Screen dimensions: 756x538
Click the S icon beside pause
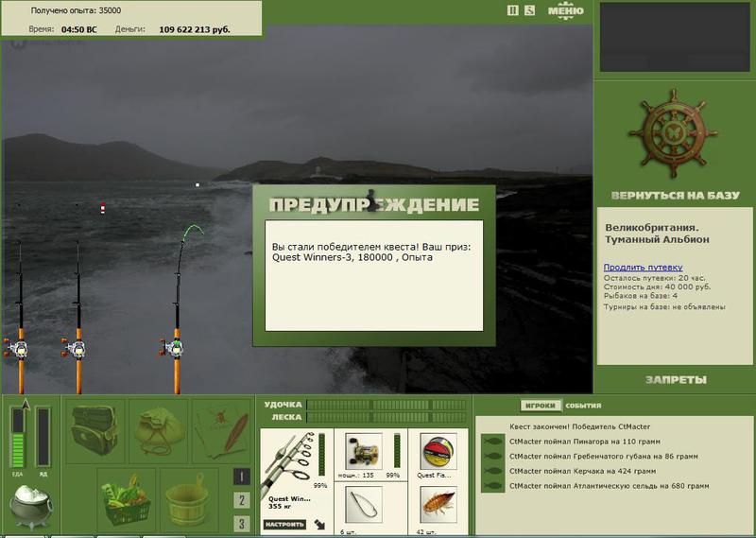(529, 10)
